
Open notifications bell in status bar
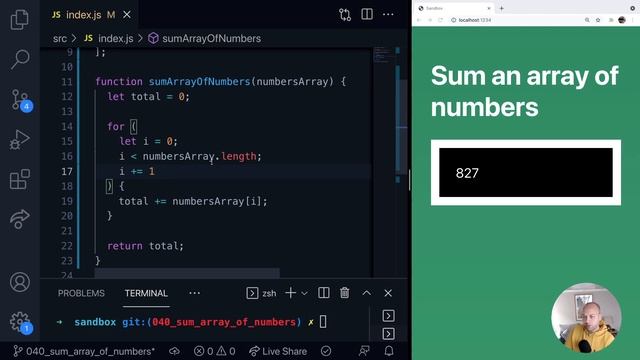pyautogui.click(x=389, y=351)
